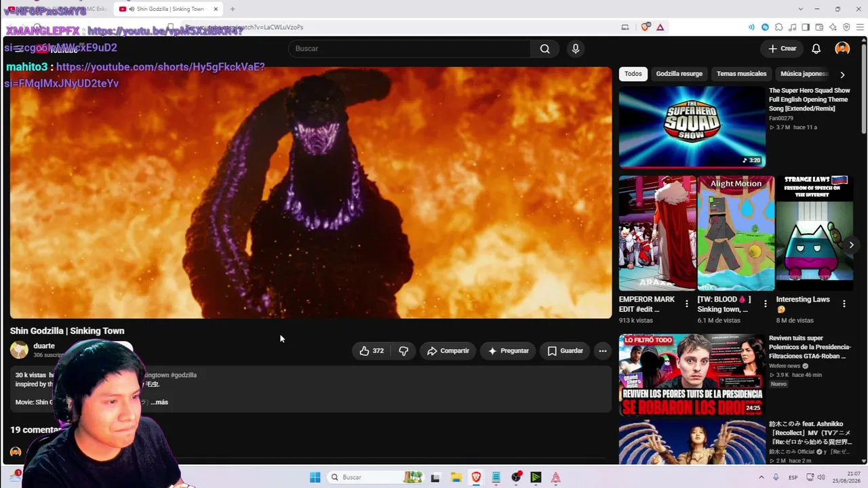Click the Brave Rewards triangle icon
The image size is (868, 488).
[660, 27]
